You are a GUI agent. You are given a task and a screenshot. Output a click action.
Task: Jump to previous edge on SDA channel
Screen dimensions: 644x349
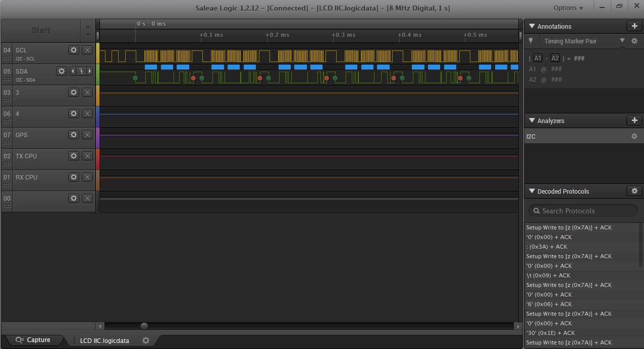pyautogui.click(x=73, y=71)
